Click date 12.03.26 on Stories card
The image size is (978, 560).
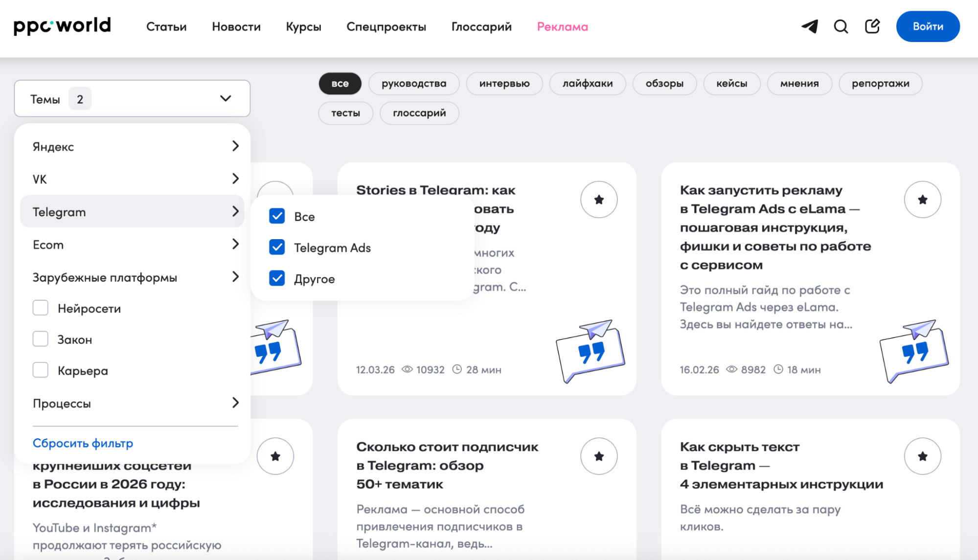click(x=375, y=370)
